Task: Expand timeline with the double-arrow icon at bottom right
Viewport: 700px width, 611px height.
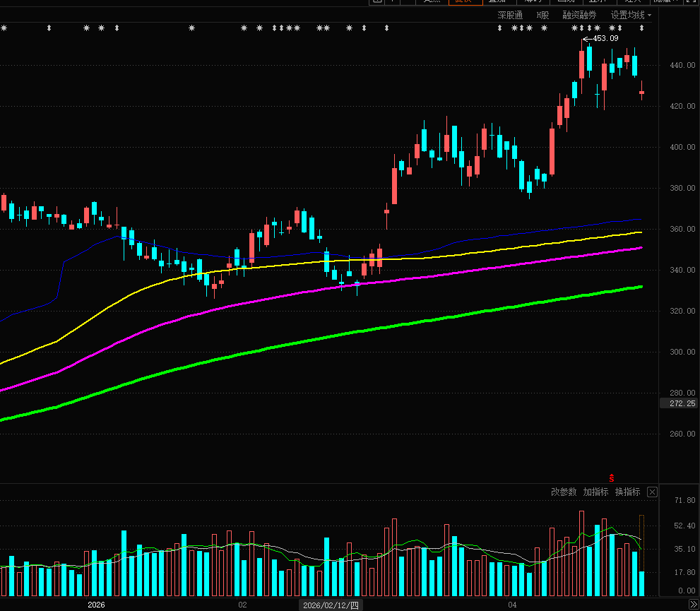Action: [694, 605]
